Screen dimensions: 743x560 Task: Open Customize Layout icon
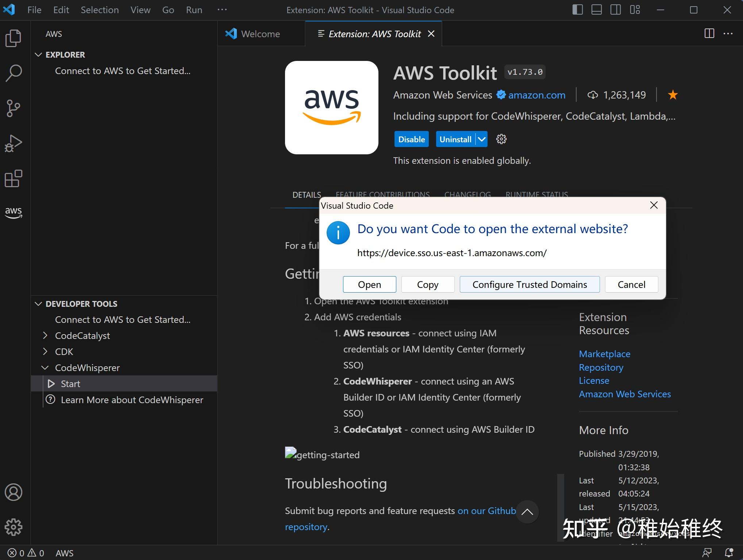click(x=635, y=10)
